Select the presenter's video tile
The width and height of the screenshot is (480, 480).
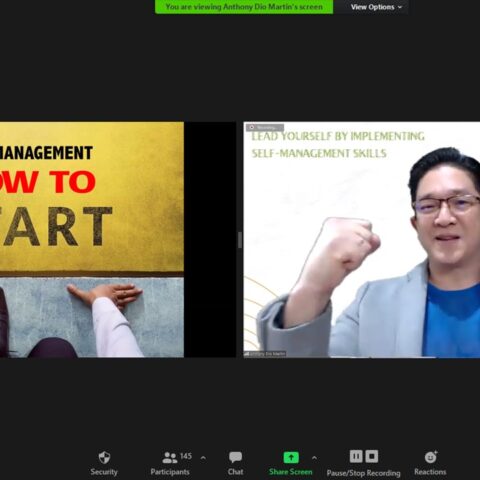tap(362, 239)
